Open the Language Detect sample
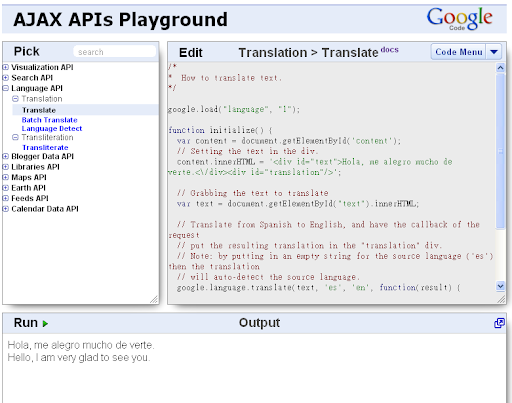 coord(52,129)
